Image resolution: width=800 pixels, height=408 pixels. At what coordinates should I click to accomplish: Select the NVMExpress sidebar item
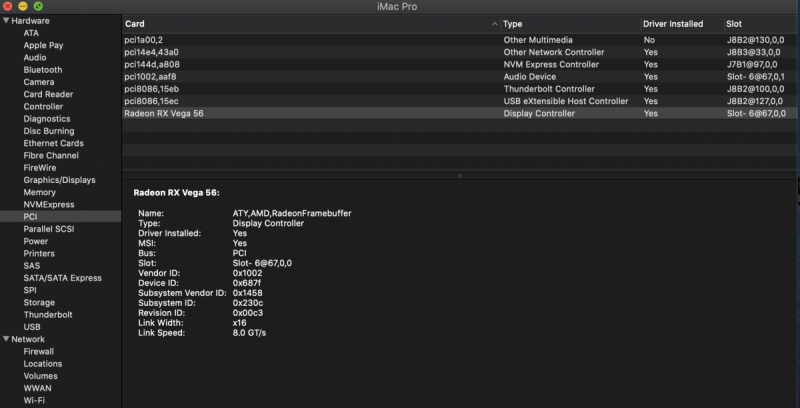pos(49,204)
